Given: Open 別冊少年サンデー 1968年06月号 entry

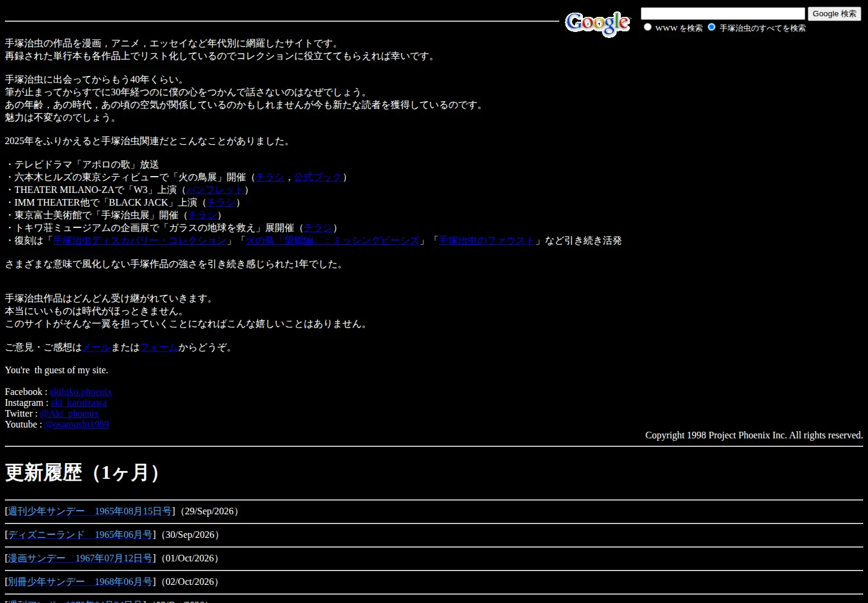Looking at the screenshot, I should tap(80, 582).
